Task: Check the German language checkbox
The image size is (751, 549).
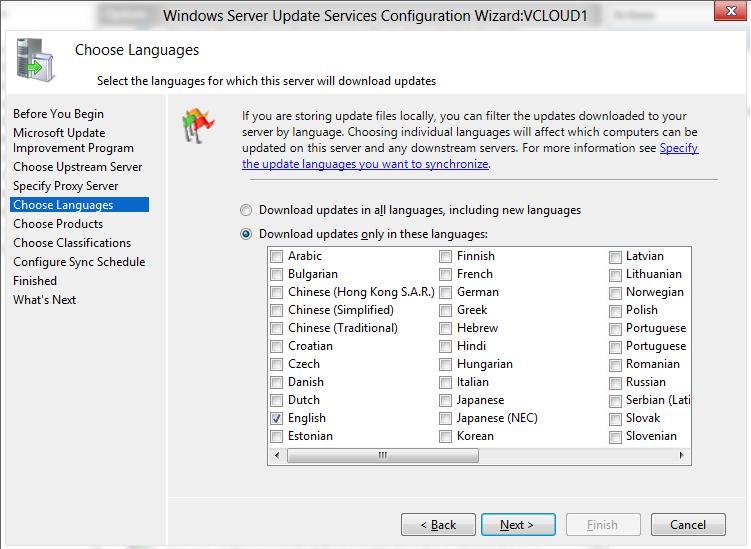Action: pyautogui.click(x=445, y=292)
